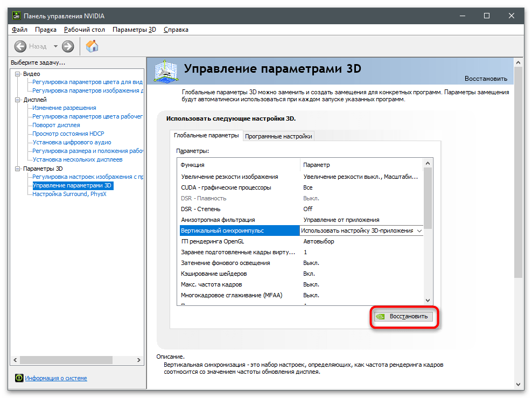Select Кэширование шейдеров row
This screenshot has height=398, width=532.
coord(300,274)
